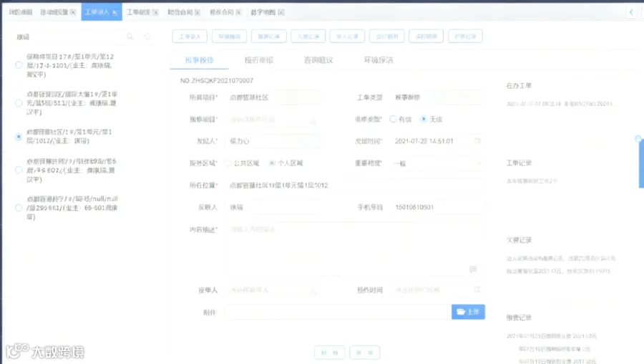Select the last address radio with null/null
The width and height of the screenshot is (644, 364).
(19, 208)
